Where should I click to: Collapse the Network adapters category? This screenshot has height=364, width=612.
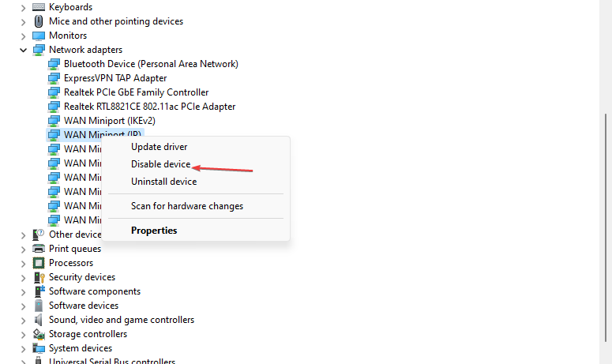click(x=24, y=50)
